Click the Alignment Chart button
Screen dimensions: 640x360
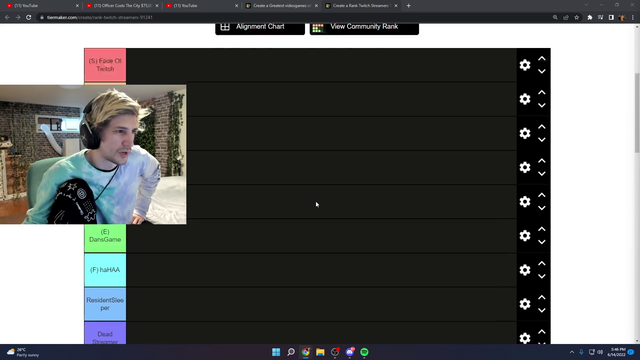click(x=260, y=28)
